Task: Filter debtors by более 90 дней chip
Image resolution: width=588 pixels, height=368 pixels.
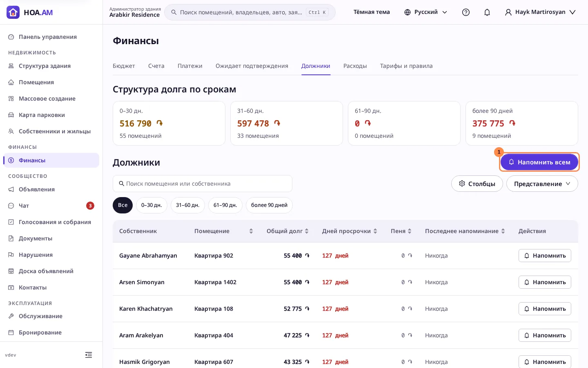Action: point(269,205)
